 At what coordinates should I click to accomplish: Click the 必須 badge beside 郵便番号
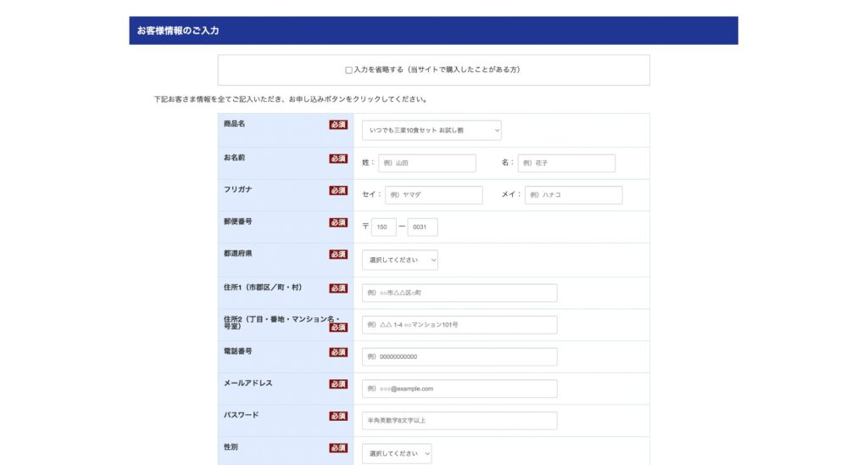click(x=338, y=222)
